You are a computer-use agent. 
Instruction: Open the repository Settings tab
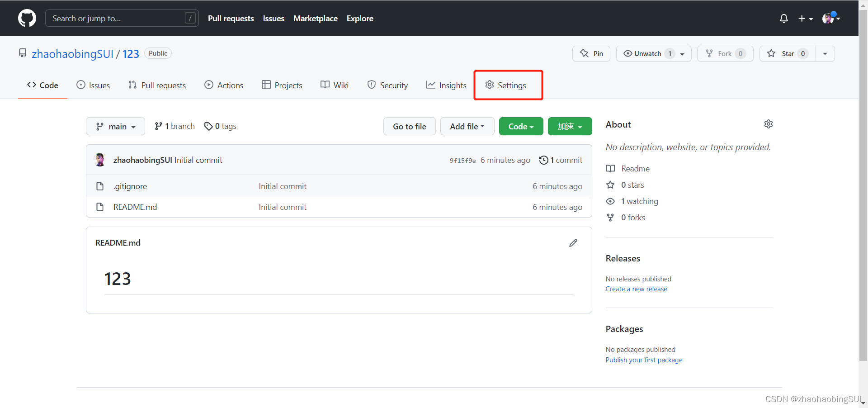(505, 85)
